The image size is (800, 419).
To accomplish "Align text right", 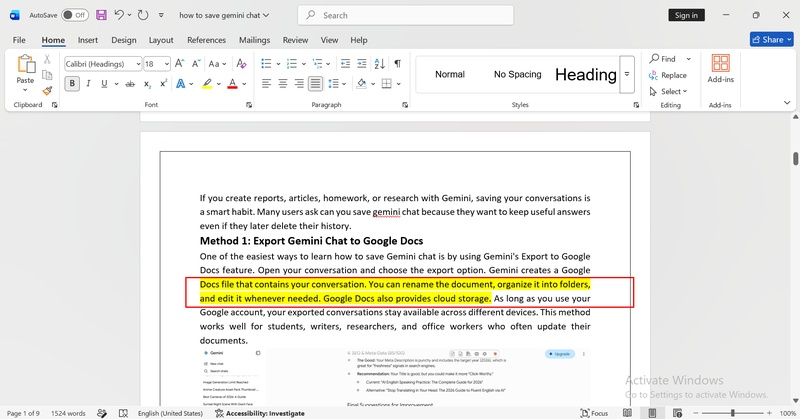I will 299,84.
